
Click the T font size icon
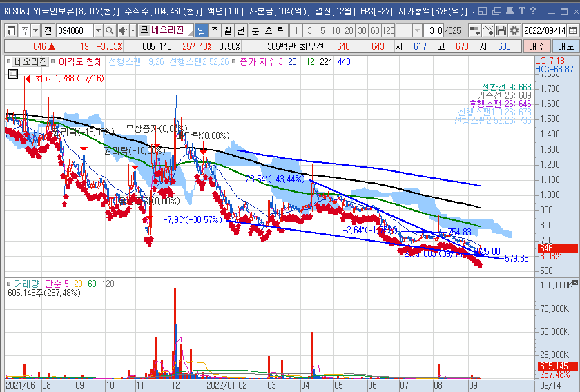tap(521, 11)
